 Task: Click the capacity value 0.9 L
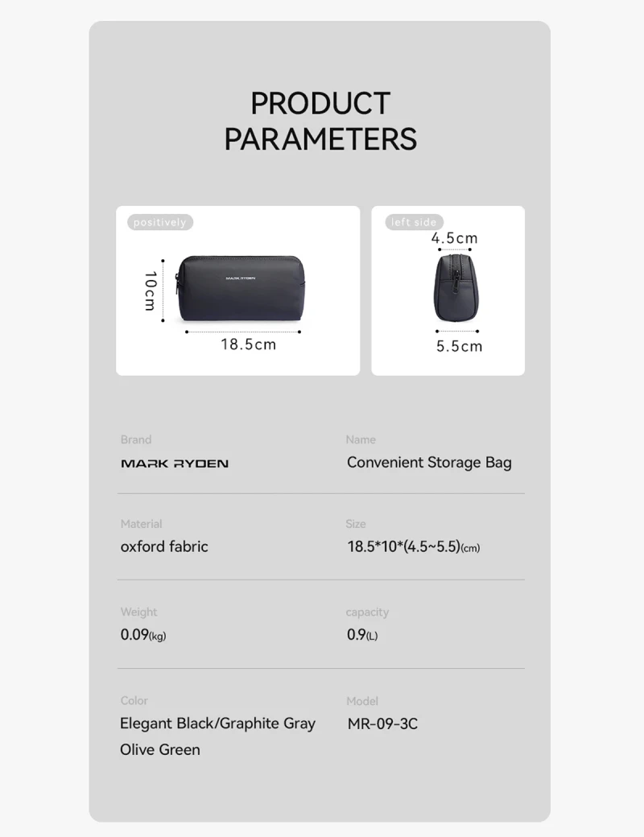[362, 635]
